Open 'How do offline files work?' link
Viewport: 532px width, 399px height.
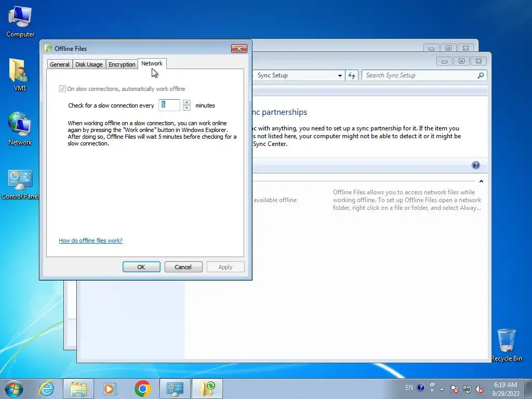click(x=90, y=241)
